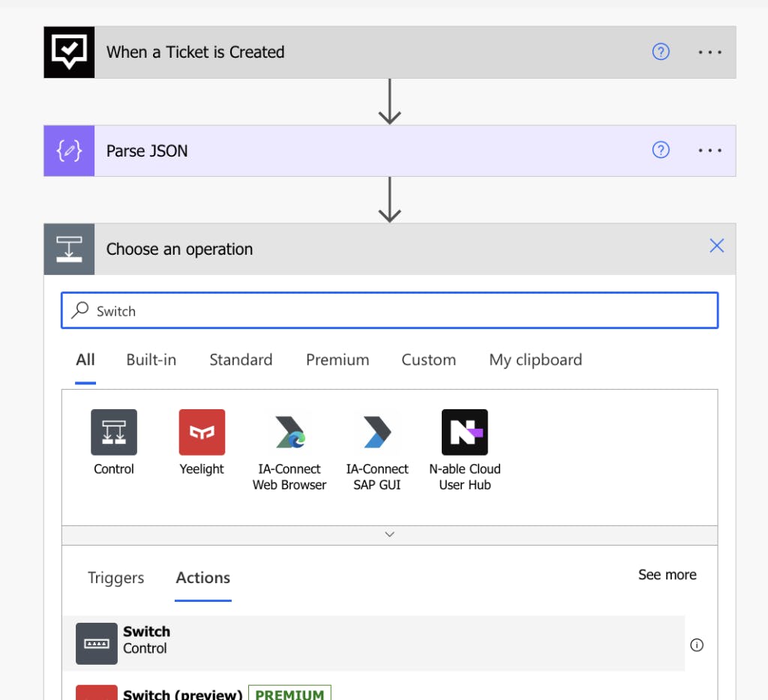This screenshot has width=768, height=700.
Task: Switch to the Built-in tab
Action: click(151, 360)
